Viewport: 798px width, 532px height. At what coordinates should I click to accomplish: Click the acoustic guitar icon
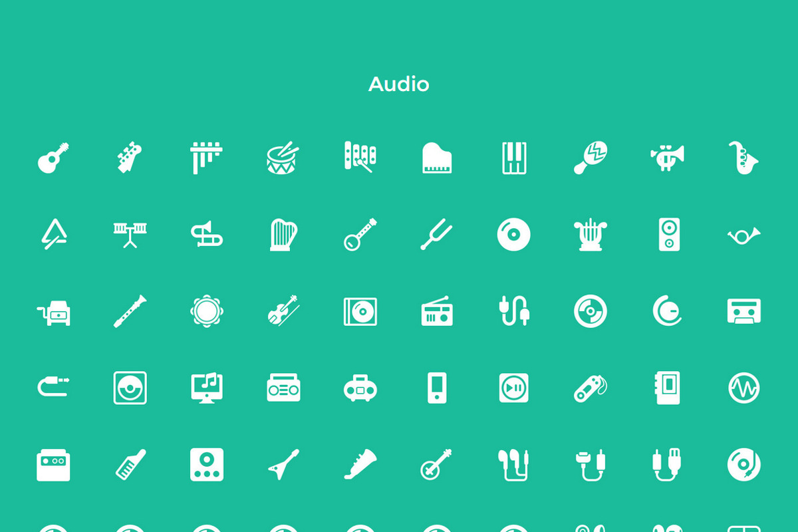coord(53,158)
